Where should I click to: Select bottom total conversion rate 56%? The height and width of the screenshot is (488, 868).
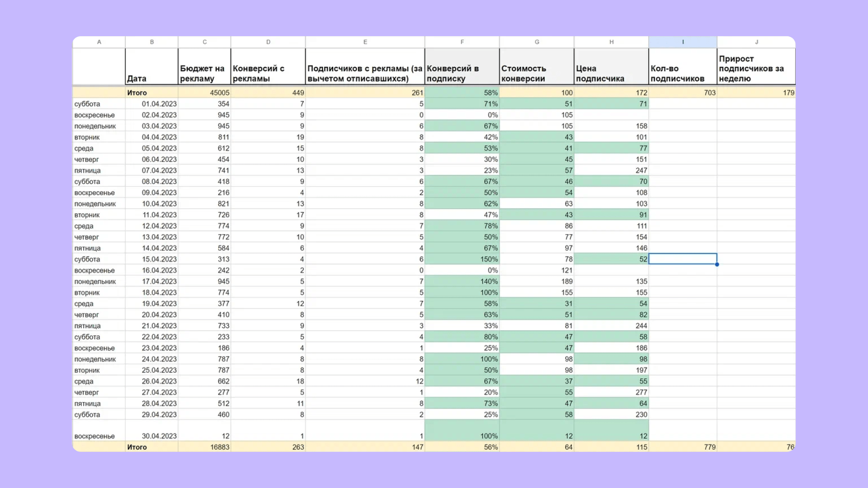[x=462, y=447]
